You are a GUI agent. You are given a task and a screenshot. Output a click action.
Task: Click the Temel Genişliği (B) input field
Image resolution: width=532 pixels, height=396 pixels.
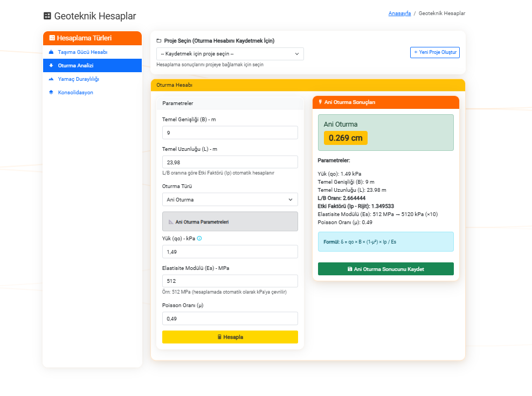[230, 133]
